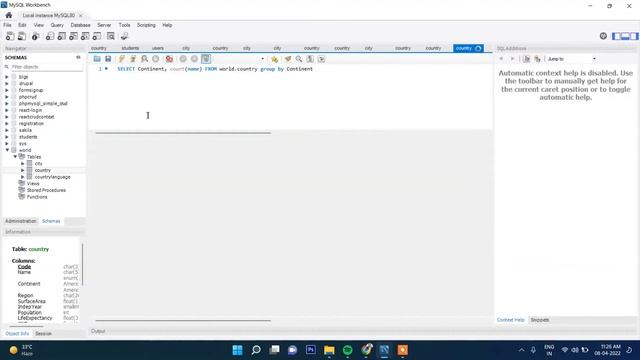Expand the registration schema
Screen dimensions: 640x360
(x=7, y=123)
